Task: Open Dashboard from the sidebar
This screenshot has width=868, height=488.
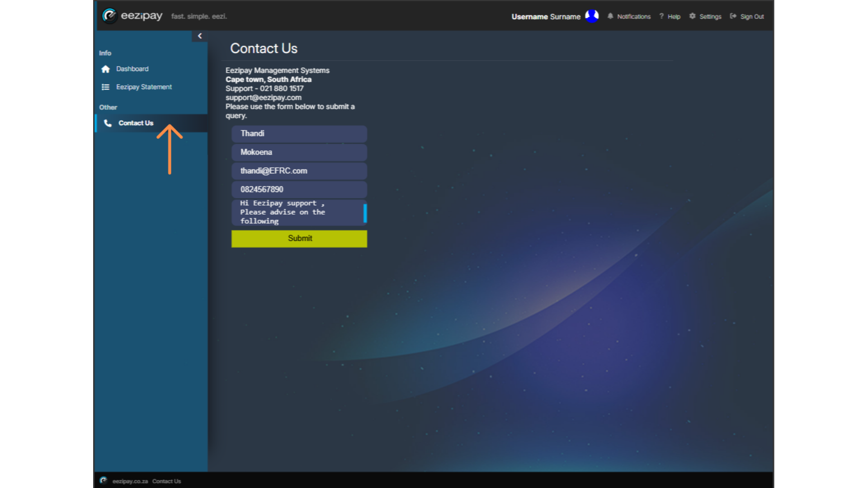Action: [x=132, y=69]
